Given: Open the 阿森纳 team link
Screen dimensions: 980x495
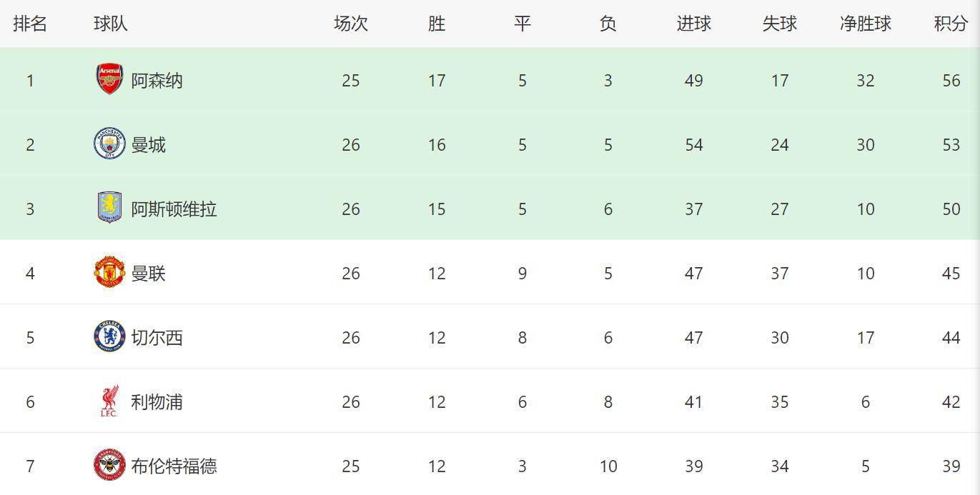Looking at the screenshot, I should 157,81.
